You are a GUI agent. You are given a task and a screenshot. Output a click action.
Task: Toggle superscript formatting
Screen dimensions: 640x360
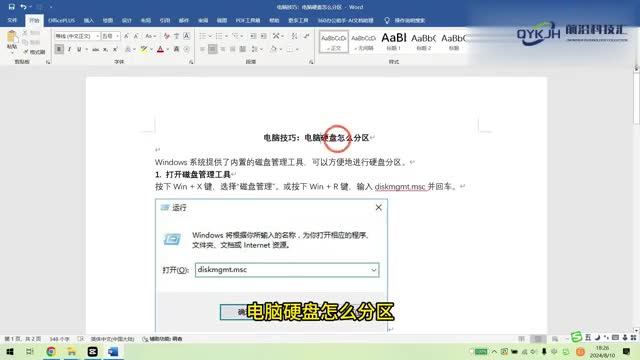(x=115, y=49)
